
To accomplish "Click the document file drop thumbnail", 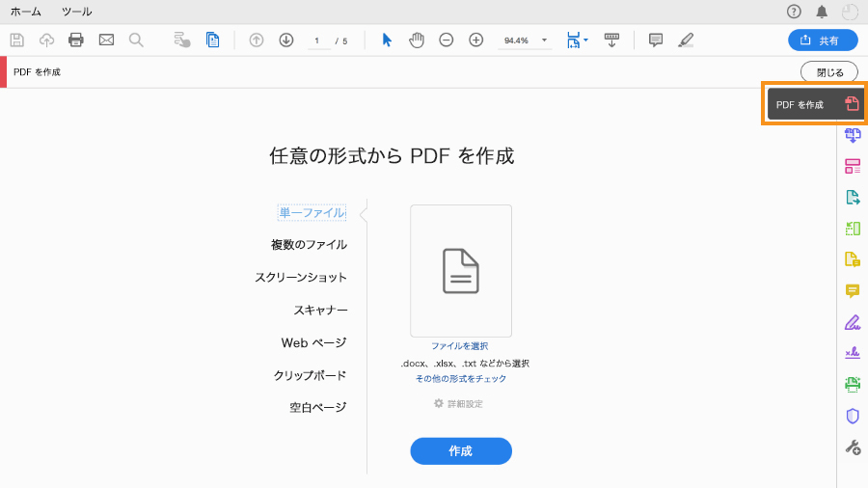I will pos(461,271).
